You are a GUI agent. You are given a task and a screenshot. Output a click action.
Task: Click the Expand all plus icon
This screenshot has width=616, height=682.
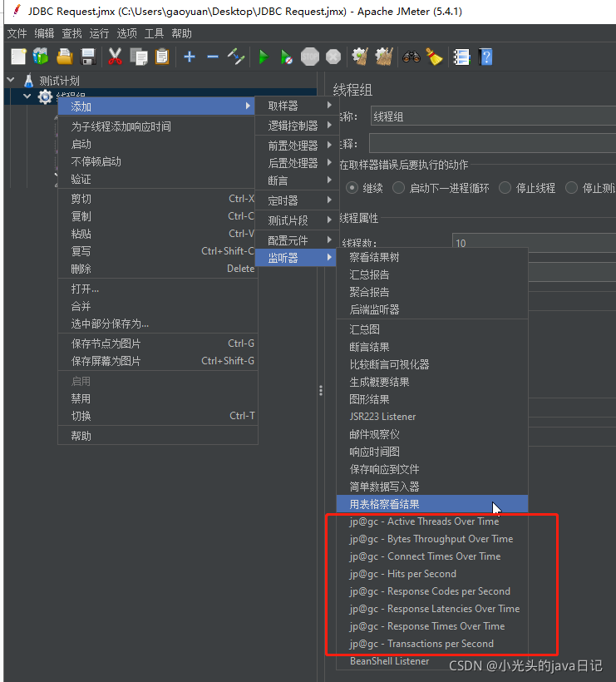point(189,57)
